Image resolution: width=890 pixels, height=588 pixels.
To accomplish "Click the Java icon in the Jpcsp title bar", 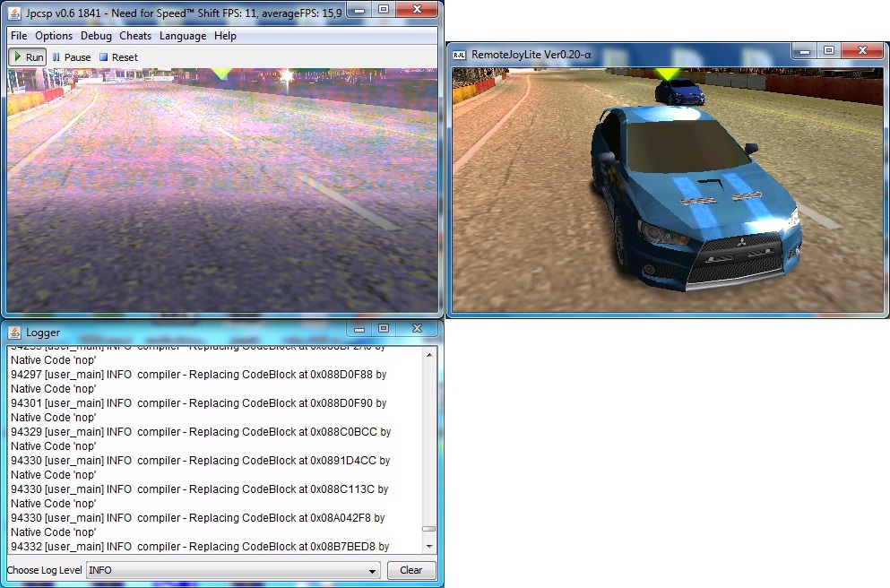I will [15, 11].
